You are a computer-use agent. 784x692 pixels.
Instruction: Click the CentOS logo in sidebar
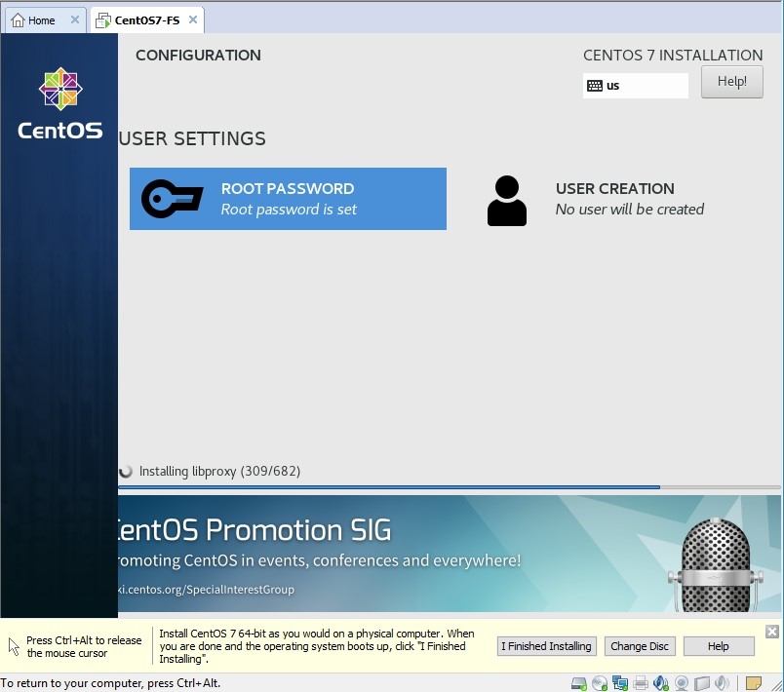tap(60, 103)
